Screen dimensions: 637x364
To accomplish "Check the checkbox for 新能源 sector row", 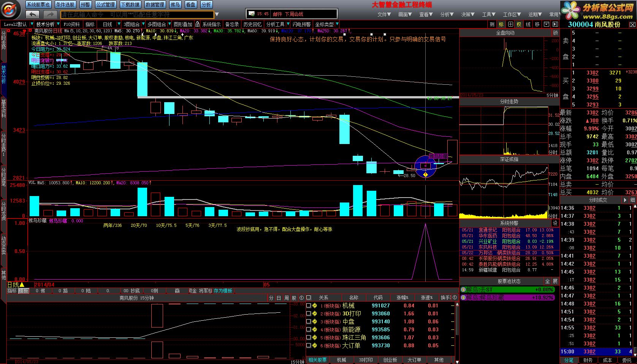I will [309, 329].
